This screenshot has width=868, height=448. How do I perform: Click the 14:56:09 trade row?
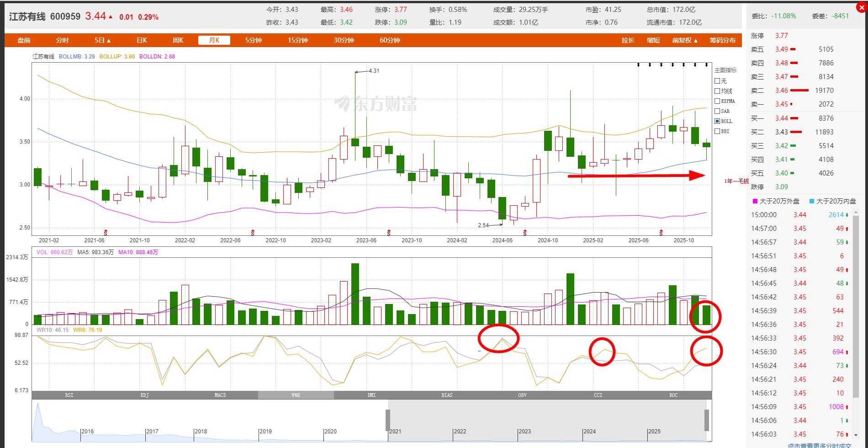tap(800, 407)
